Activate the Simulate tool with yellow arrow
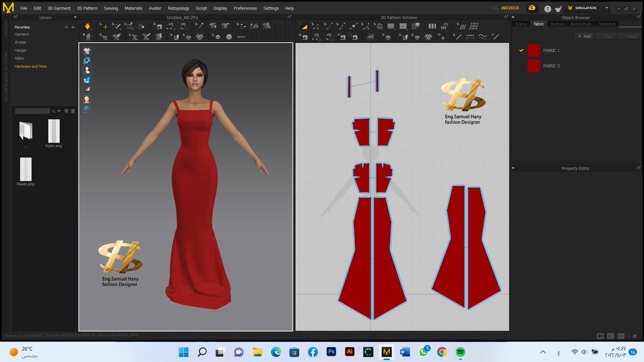This screenshot has height=362, width=644. 87,26
